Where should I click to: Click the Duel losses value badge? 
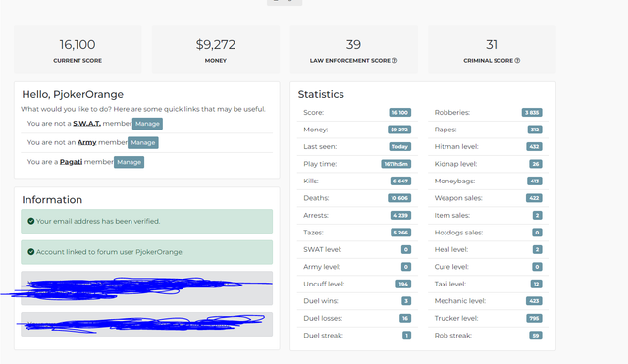[405, 318]
